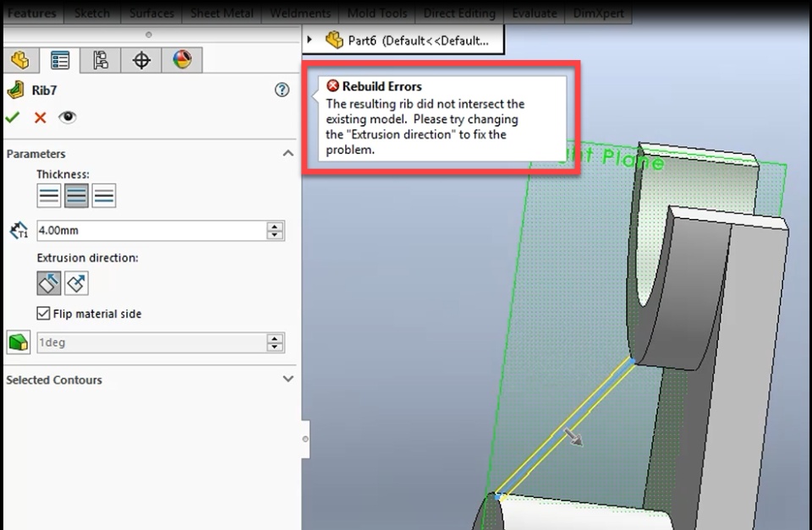Open Rib7 help question mark
Screen dimensions: 812x530
tap(282, 90)
